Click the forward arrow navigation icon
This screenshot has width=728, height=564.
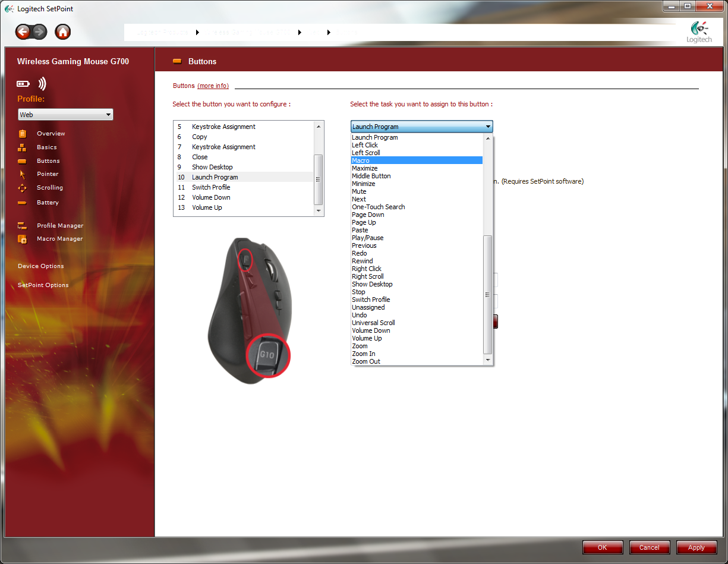[40, 31]
